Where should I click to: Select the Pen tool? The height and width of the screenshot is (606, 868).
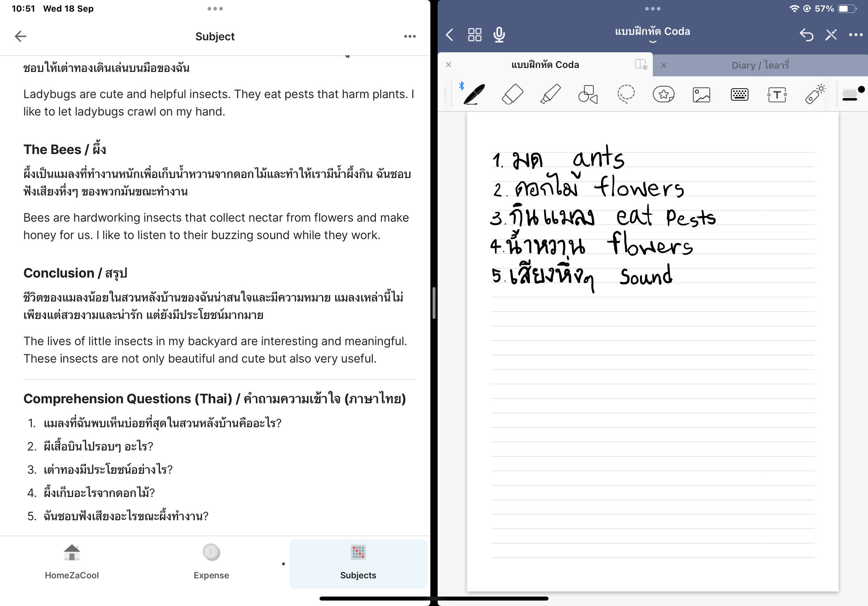[474, 94]
